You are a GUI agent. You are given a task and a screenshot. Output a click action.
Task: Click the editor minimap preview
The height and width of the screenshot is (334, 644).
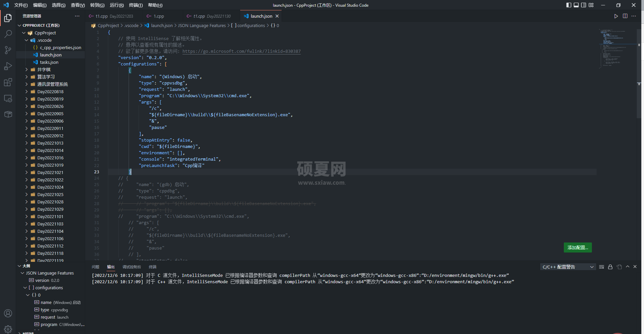click(617, 48)
